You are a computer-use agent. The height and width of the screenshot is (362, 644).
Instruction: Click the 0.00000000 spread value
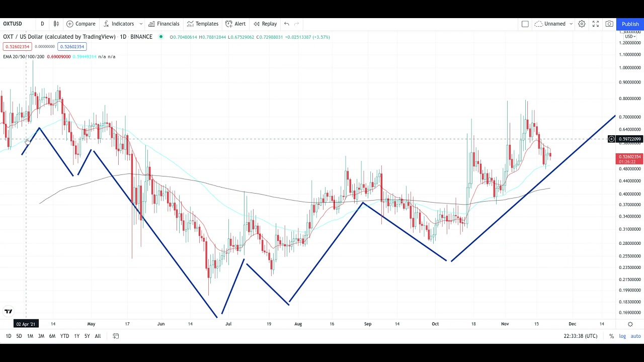tap(45, 47)
